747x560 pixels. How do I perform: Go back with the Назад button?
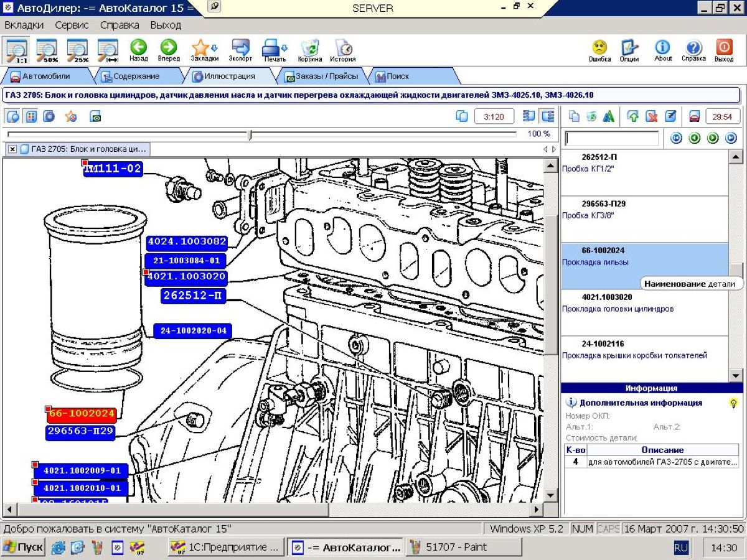coord(138,50)
